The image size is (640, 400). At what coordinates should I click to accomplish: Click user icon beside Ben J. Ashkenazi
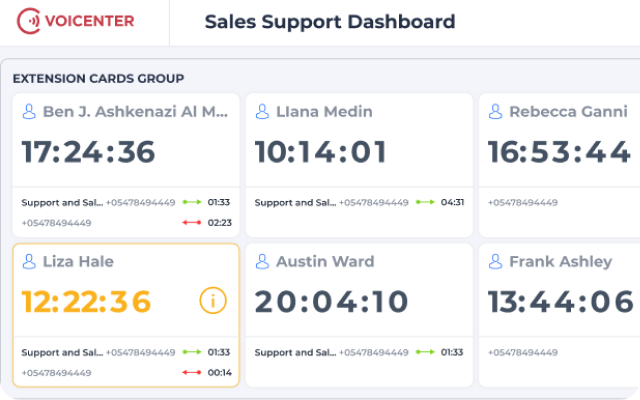click(x=29, y=111)
